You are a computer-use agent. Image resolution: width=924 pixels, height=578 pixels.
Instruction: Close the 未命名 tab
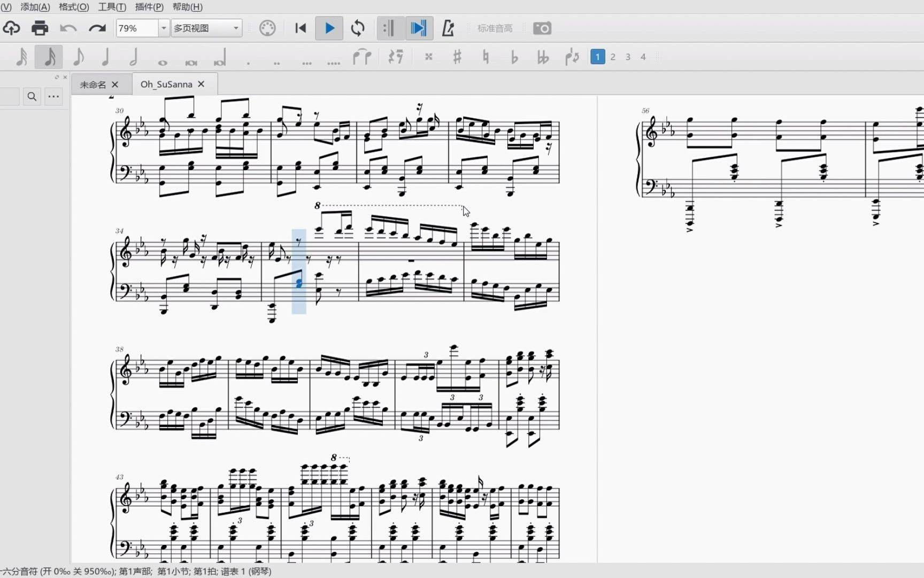point(115,85)
